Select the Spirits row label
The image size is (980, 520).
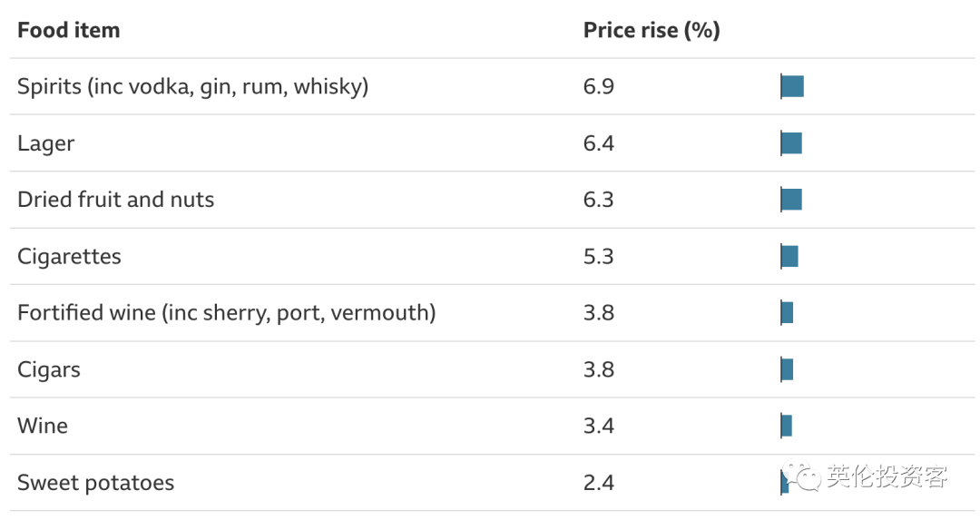click(x=192, y=86)
